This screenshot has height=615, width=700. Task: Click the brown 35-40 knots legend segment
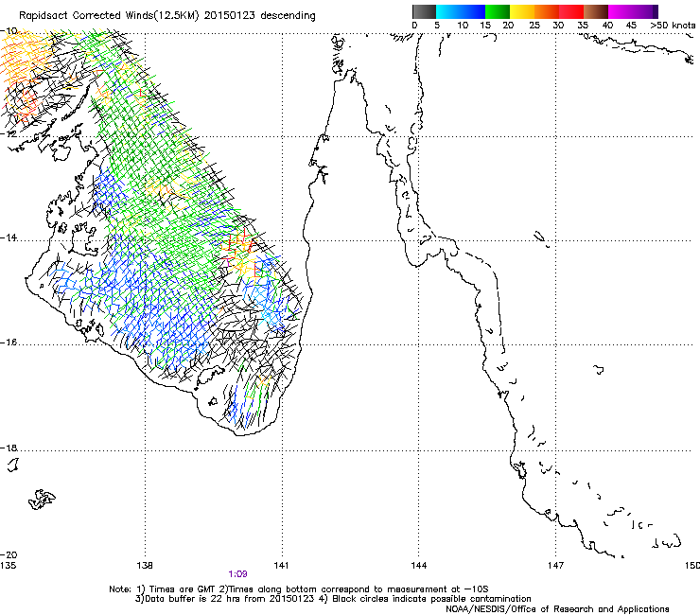[596, 11]
